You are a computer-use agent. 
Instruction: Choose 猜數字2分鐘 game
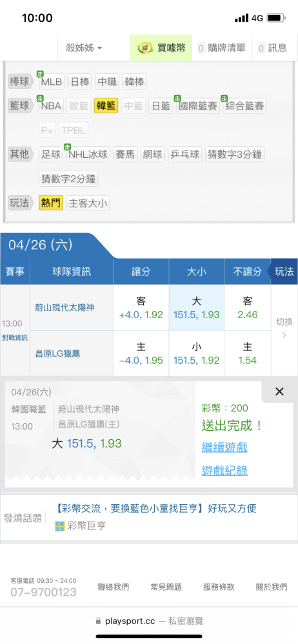68,178
